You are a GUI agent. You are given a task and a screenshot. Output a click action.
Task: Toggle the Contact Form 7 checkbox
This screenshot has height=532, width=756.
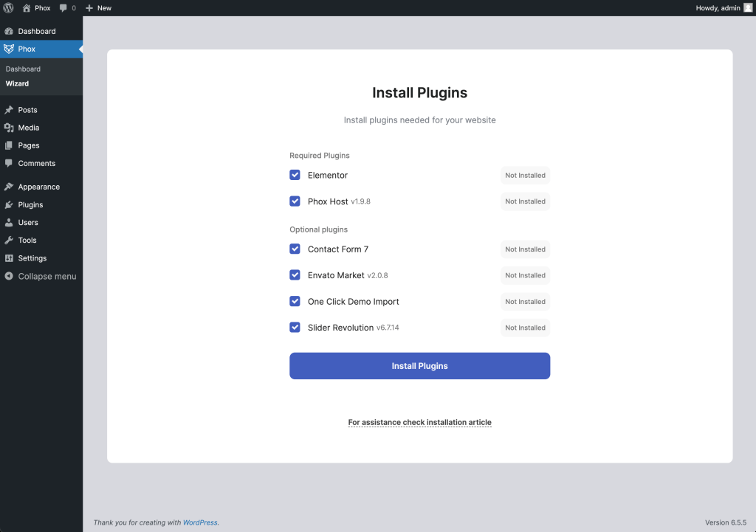click(295, 249)
